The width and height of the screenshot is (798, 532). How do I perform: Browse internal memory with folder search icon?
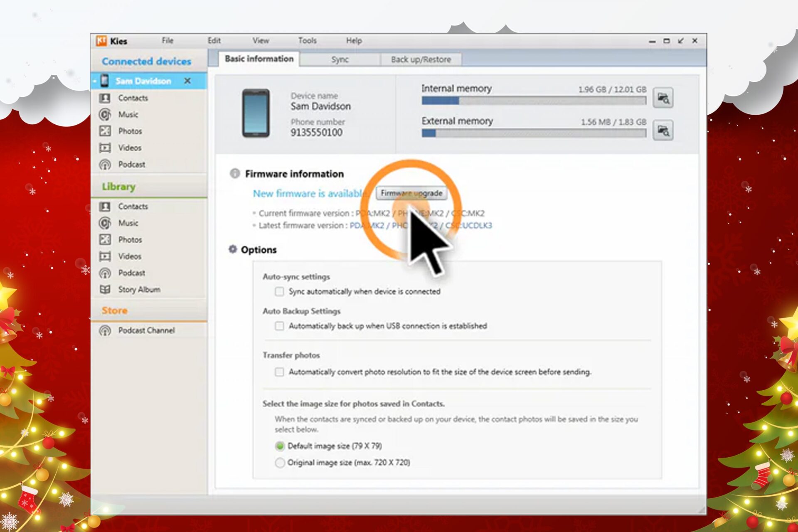tap(663, 98)
